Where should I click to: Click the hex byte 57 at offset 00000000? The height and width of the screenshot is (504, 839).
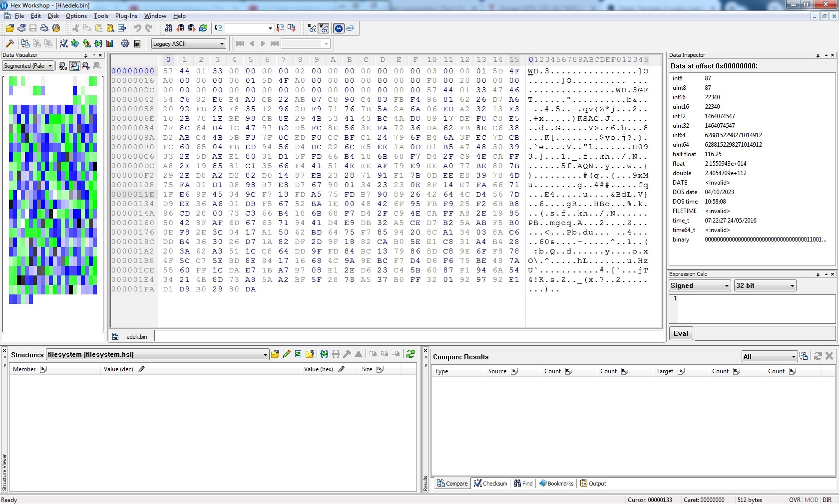(x=168, y=71)
